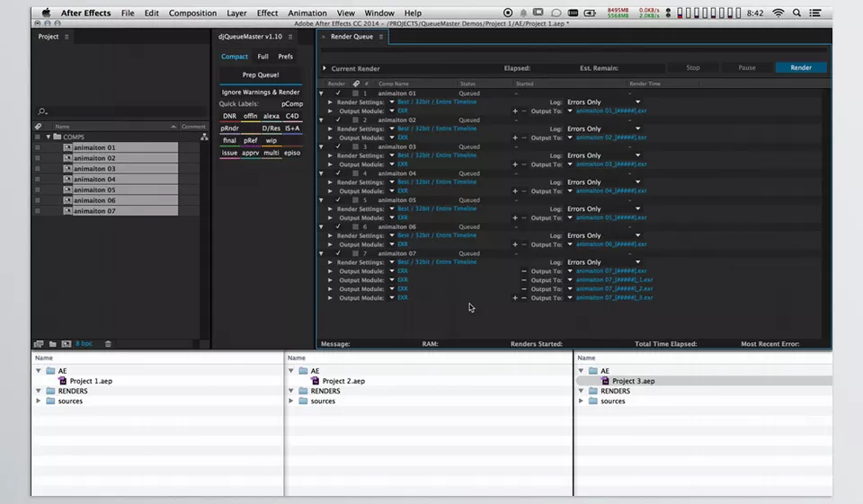Expand the Current Render details

click(x=325, y=69)
